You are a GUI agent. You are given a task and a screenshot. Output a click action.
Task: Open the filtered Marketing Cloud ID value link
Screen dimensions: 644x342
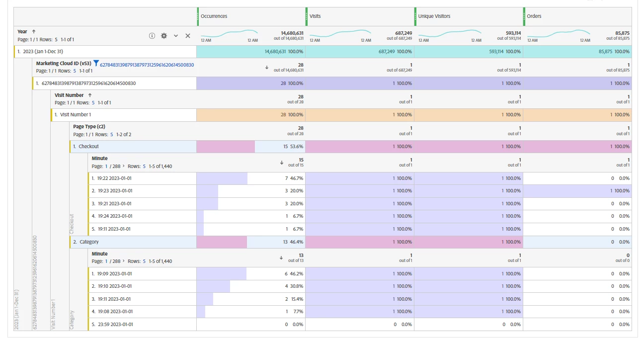tap(147, 65)
